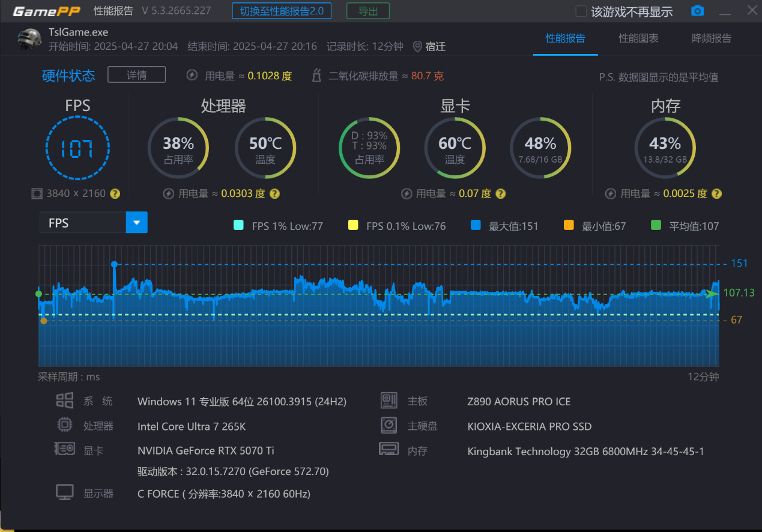Open the 详情 hardware details button
The width and height of the screenshot is (762, 532).
[x=136, y=74]
